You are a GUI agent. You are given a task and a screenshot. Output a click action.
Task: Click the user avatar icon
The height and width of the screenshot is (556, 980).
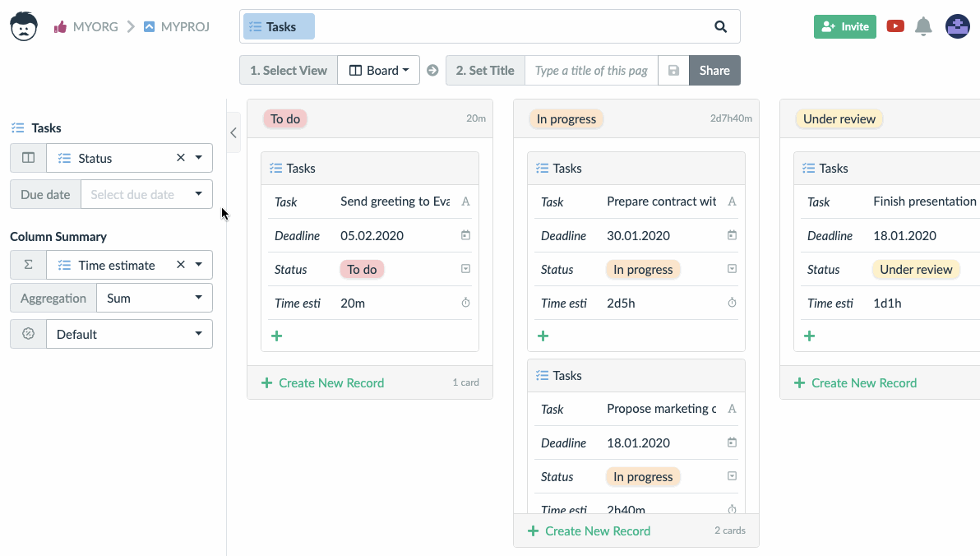click(957, 26)
